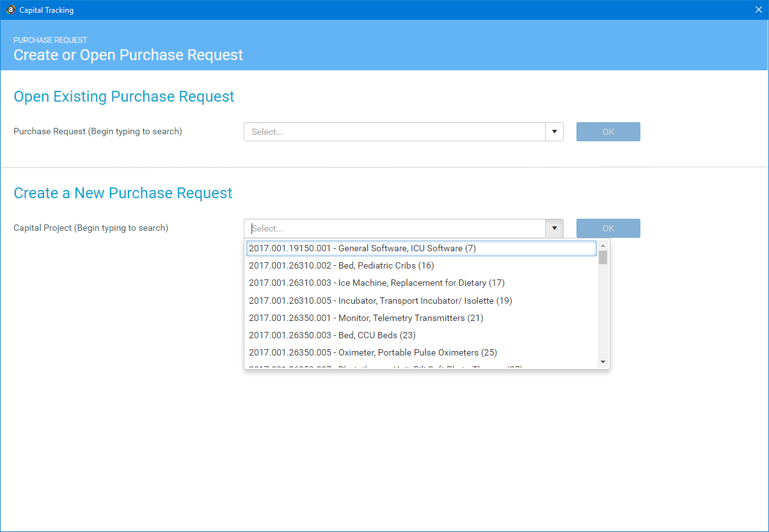The width and height of the screenshot is (769, 532).
Task: Select the Bed, Pediatric Cribs project
Action: [342, 265]
